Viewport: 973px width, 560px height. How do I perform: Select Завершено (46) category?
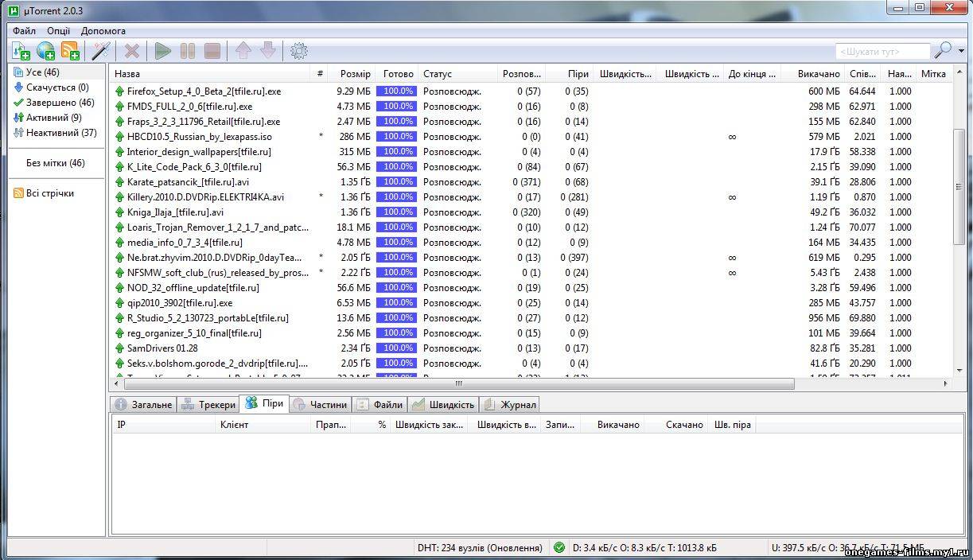click(x=53, y=103)
